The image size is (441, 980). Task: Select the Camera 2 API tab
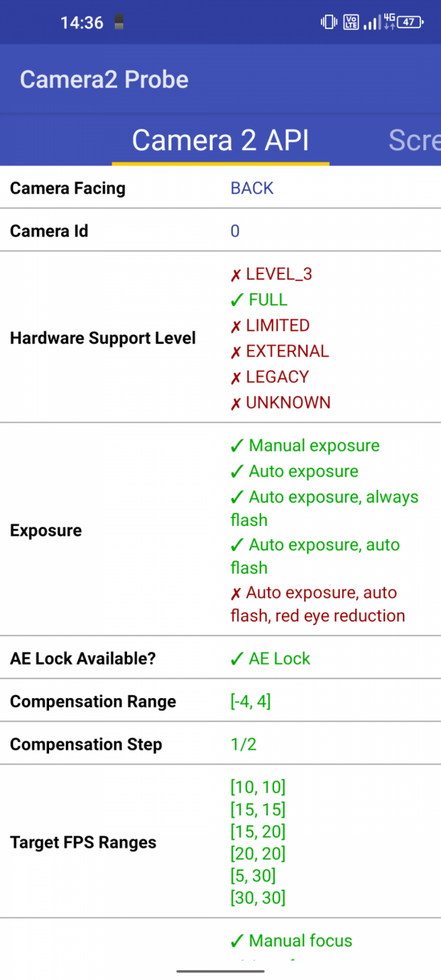pos(220,141)
